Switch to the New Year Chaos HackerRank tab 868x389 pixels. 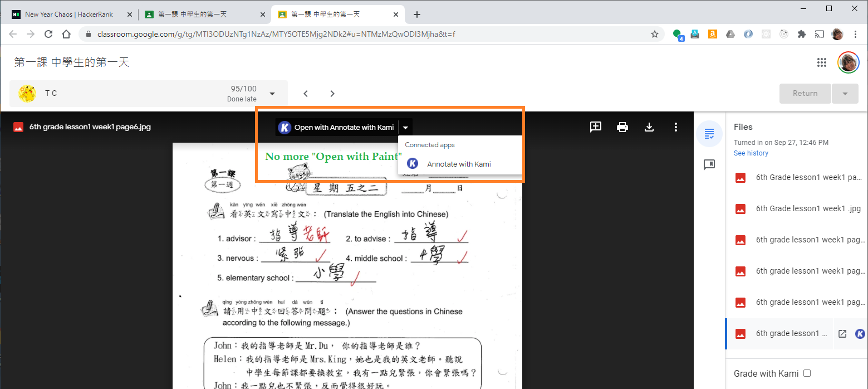(x=69, y=14)
